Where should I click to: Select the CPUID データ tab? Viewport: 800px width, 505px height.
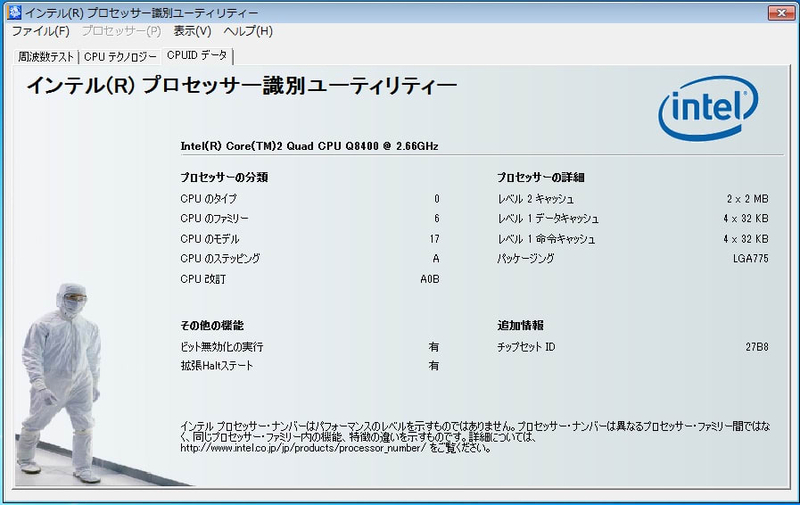coord(197,56)
